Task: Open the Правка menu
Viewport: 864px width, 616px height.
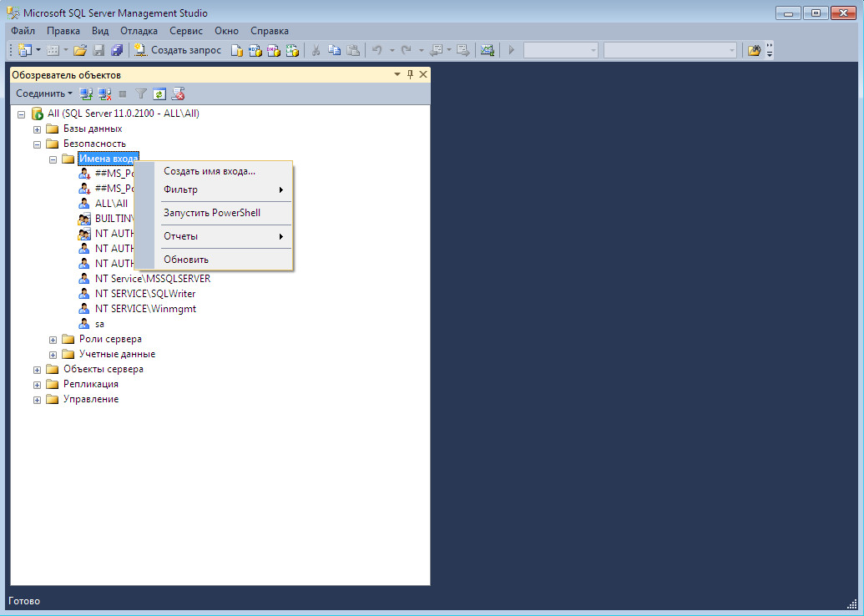Action: (x=63, y=31)
